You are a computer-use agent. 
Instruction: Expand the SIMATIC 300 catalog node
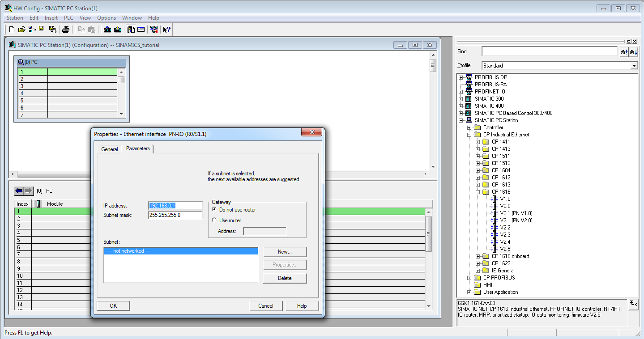tap(461, 99)
